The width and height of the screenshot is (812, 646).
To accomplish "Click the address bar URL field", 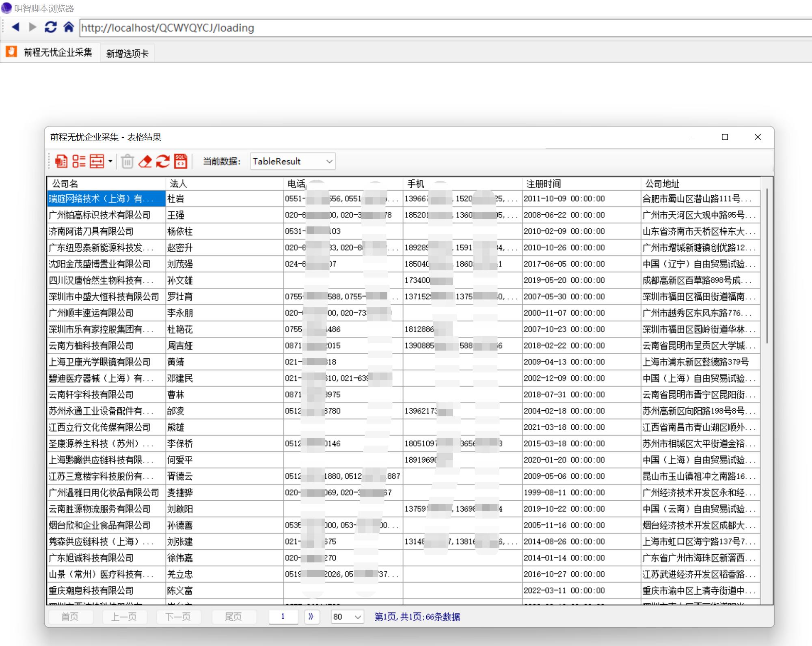I will (x=445, y=28).
